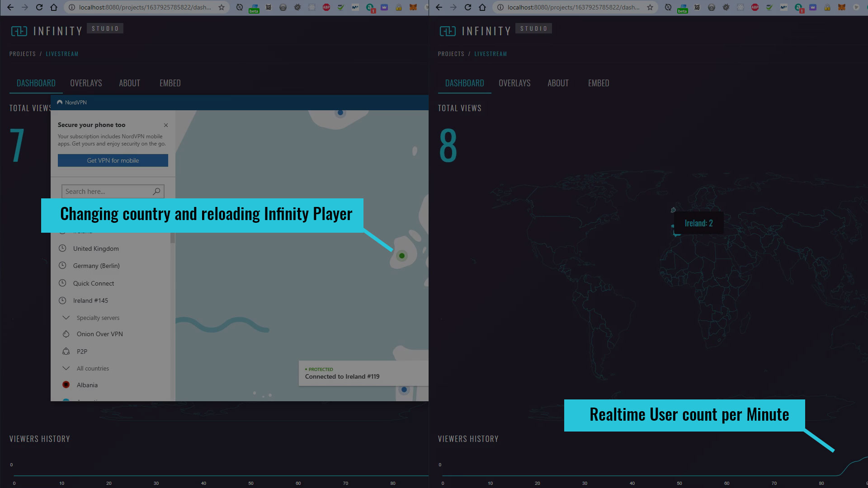The height and width of the screenshot is (488, 868).
Task: Click green connected server dot on VPN map
Action: point(402,256)
